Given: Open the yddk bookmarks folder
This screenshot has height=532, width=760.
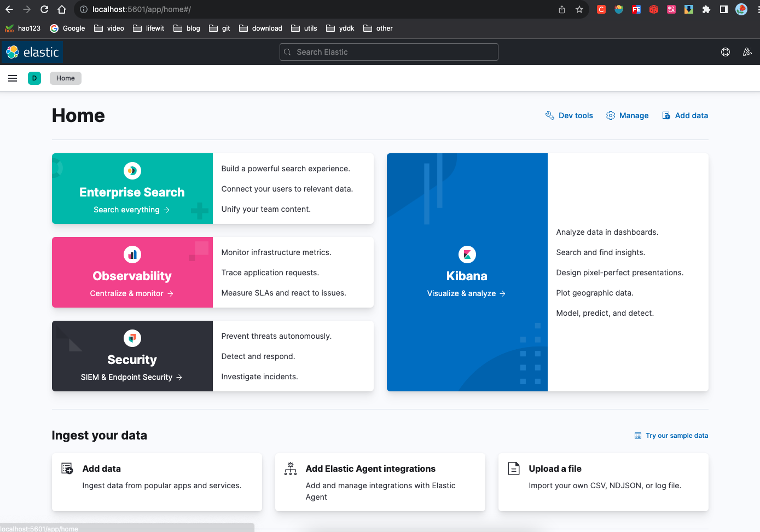Looking at the screenshot, I should point(340,28).
